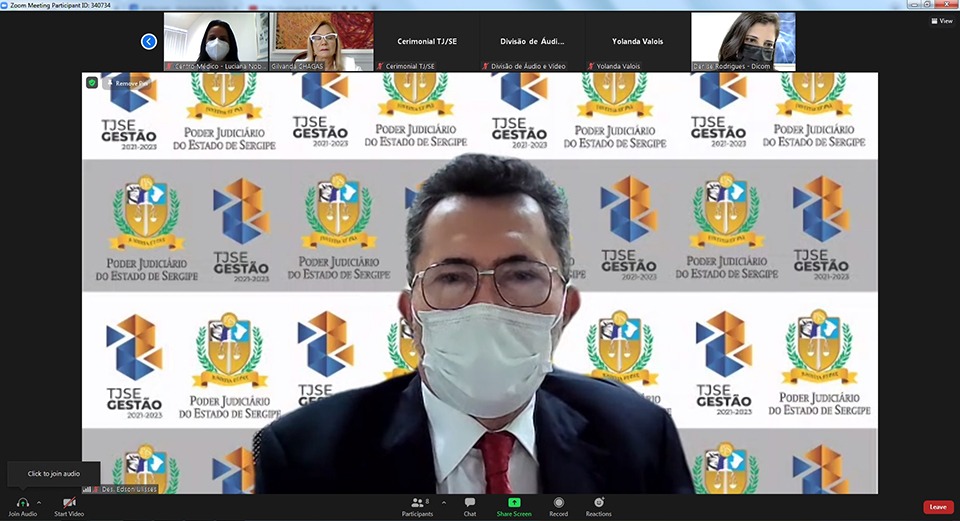Screen dimensions: 960x521
Task: Click the Join Audio headphone icon
Action: pyautogui.click(x=22, y=502)
